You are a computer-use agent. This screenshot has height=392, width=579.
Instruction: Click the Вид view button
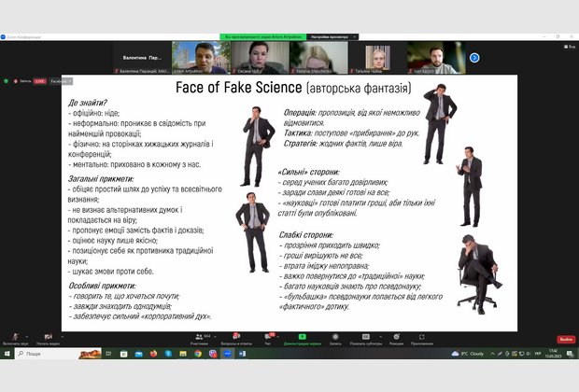(x=570, y=47)
